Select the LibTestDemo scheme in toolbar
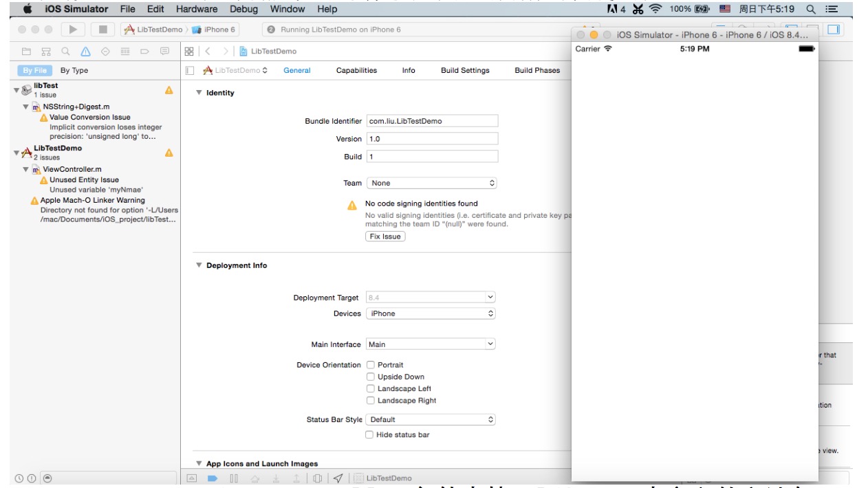 [x=153, y=30]
